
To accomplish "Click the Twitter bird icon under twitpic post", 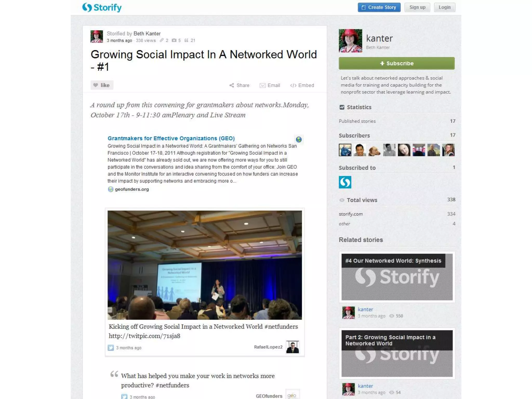I will pos(111,348).
